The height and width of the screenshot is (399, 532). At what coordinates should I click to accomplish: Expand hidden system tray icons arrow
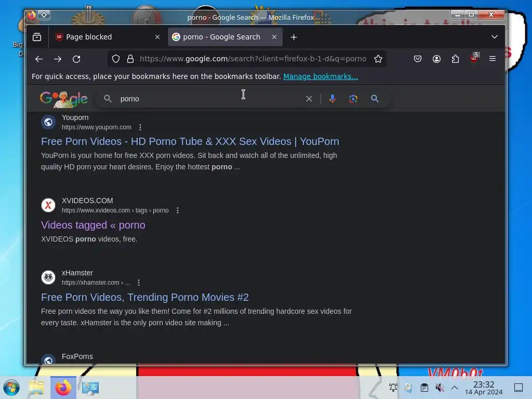coord(455,388)
